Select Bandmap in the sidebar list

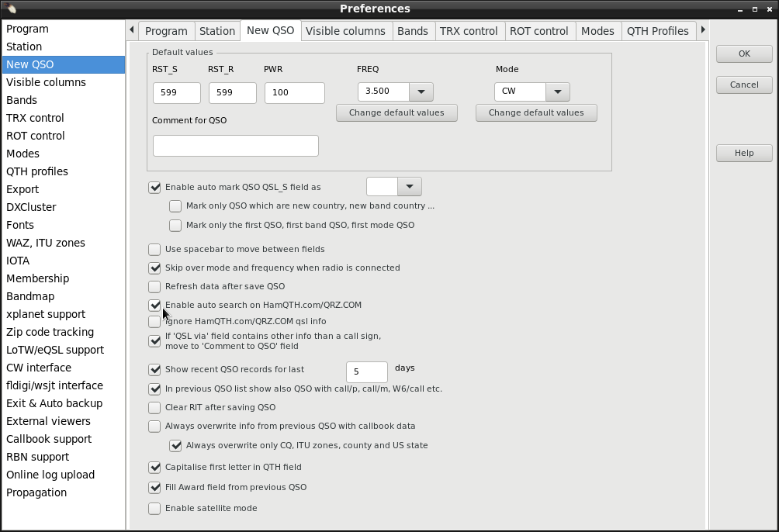click(x=64, y=296)
